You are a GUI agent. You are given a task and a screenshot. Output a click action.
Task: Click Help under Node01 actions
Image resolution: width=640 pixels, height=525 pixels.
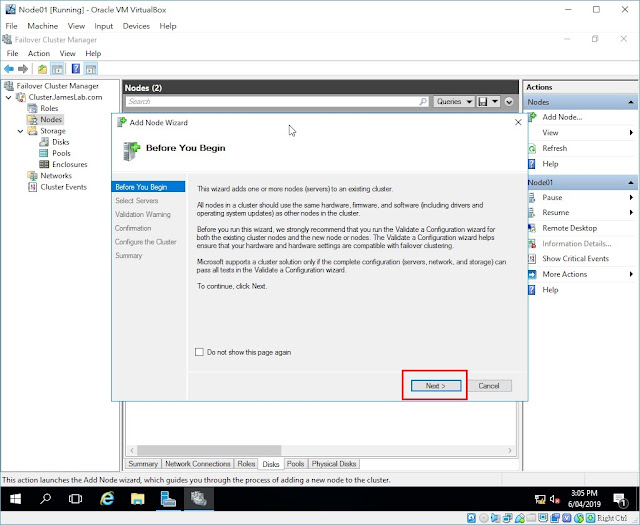[550, 290]
